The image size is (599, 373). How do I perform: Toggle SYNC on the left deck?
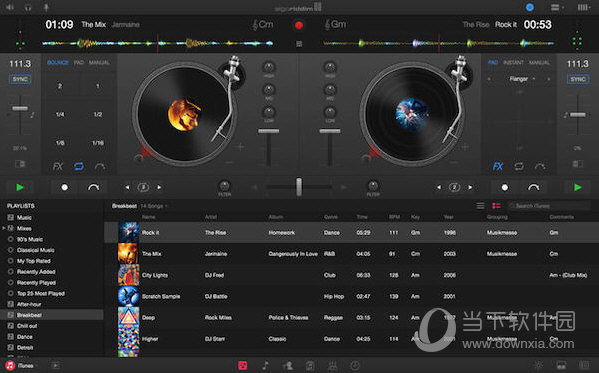(x=20, y=79)
